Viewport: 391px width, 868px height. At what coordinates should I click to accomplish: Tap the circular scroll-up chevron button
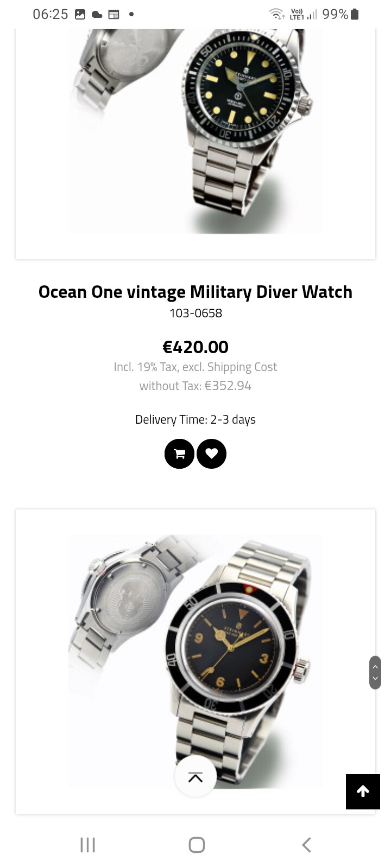[195, 777]
